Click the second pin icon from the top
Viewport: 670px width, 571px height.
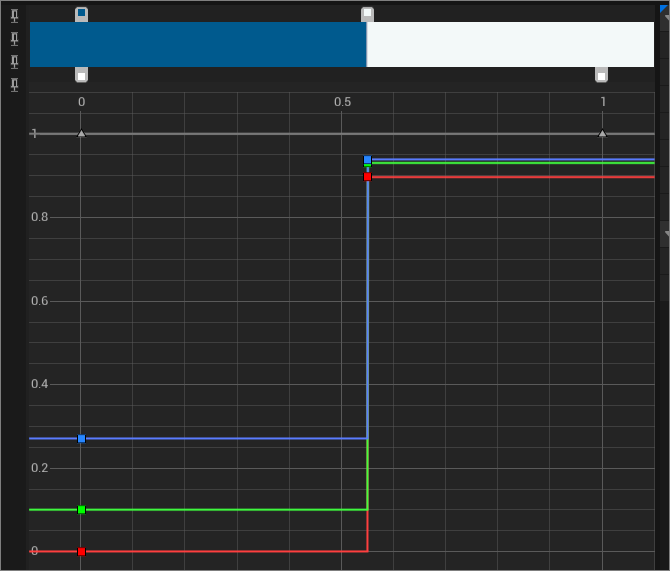[x=15, y=39]
